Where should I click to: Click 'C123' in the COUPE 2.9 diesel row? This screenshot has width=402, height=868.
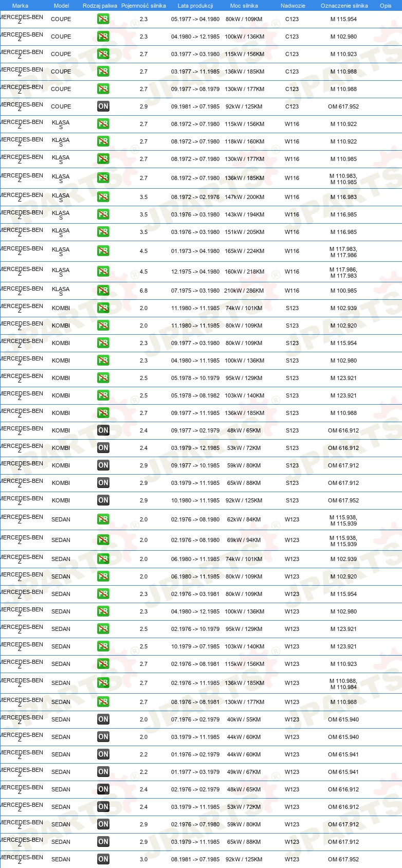click(x=292, y=106)
